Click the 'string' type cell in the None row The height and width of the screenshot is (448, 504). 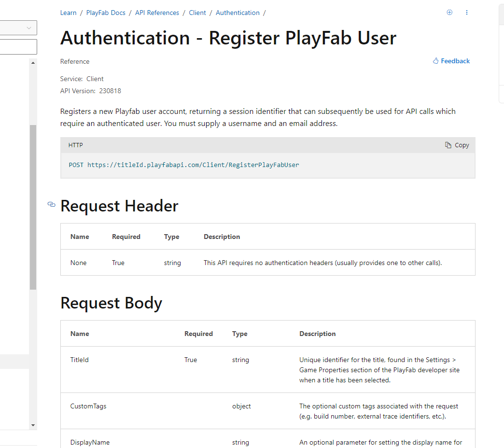[x=172, y=263]
